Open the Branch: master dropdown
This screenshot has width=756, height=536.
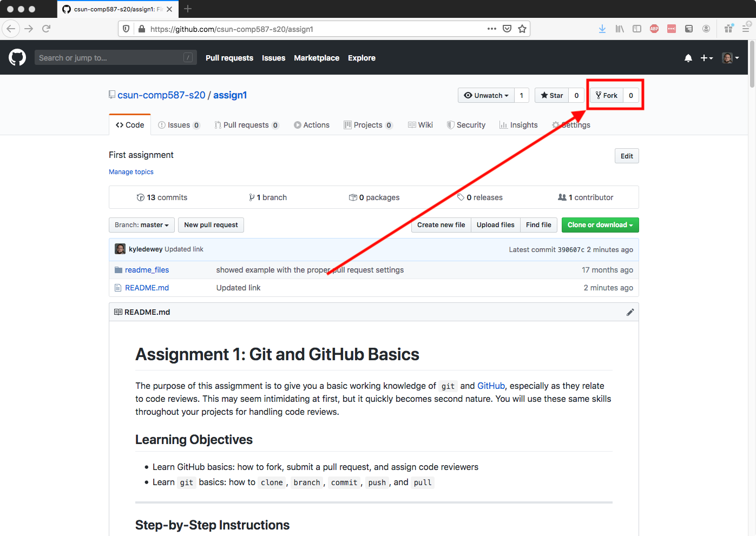(142, 225)
